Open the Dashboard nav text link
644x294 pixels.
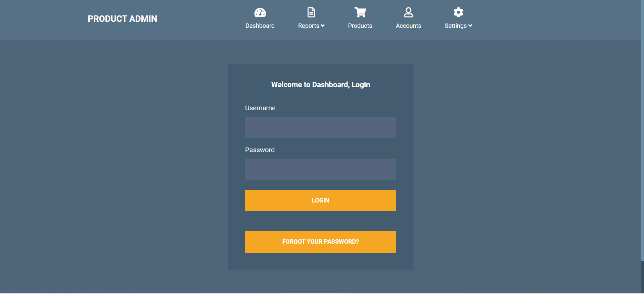coord(260,26)
